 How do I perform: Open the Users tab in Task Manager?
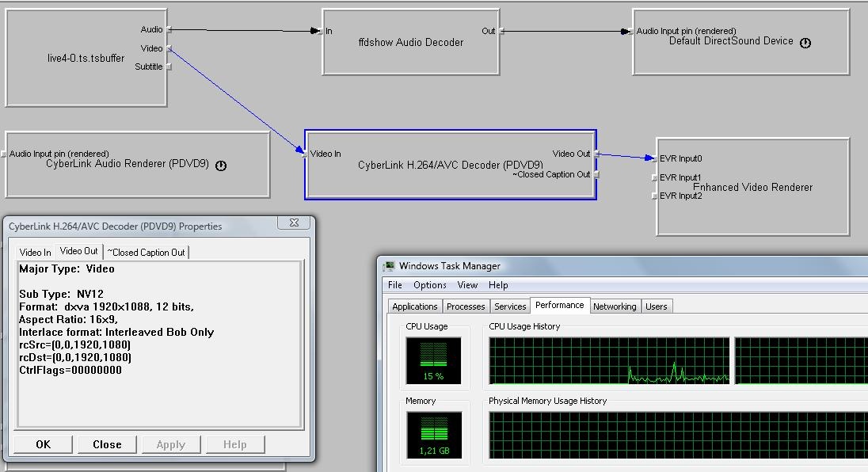[656, 306]
